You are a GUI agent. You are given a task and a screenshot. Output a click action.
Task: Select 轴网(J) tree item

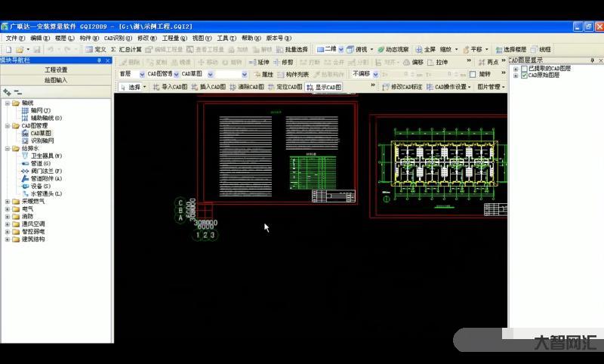tap(41, 110)
